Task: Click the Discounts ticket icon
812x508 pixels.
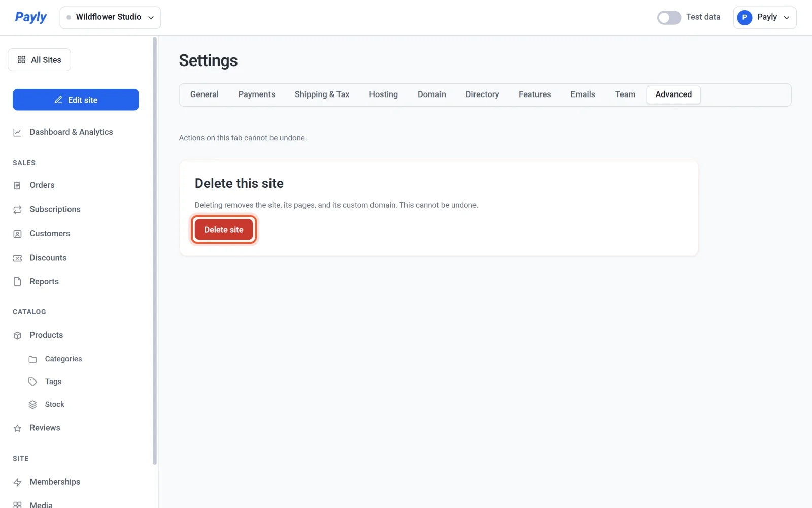Action: point(17,258)
